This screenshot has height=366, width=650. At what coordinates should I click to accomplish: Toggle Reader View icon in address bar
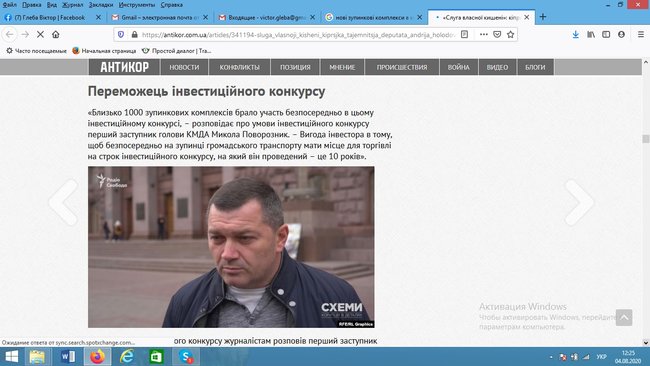click(x=464, y=34)
